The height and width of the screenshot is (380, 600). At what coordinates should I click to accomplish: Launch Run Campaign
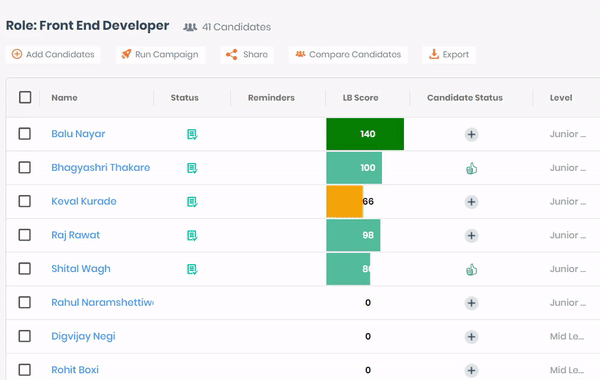161,54
